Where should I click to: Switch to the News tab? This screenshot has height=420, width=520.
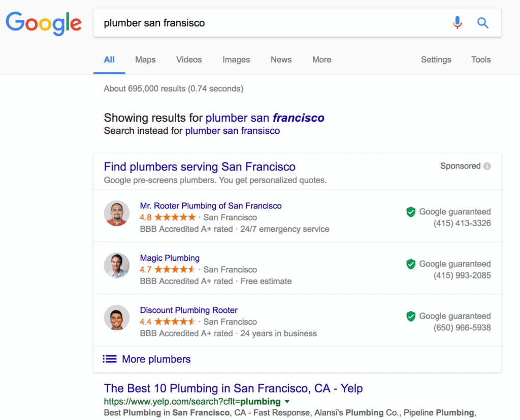pos(281,59)
